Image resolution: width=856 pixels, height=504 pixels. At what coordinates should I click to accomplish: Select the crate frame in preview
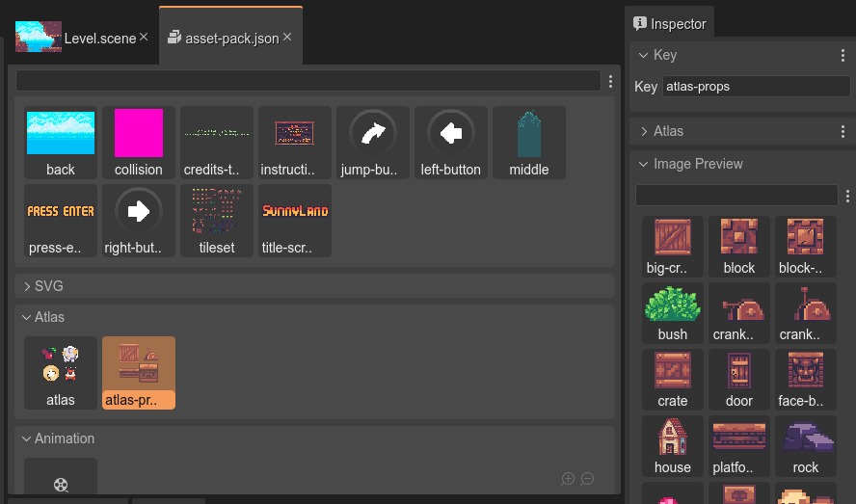[673, 380]
